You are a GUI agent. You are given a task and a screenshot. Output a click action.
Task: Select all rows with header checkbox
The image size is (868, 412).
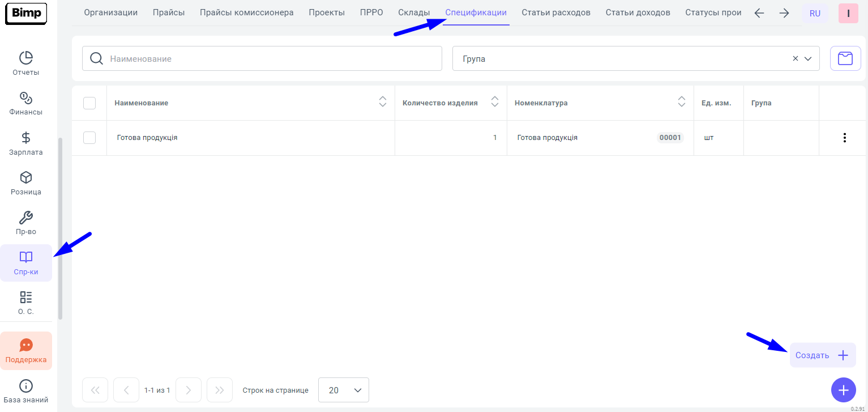coord(89,103)
